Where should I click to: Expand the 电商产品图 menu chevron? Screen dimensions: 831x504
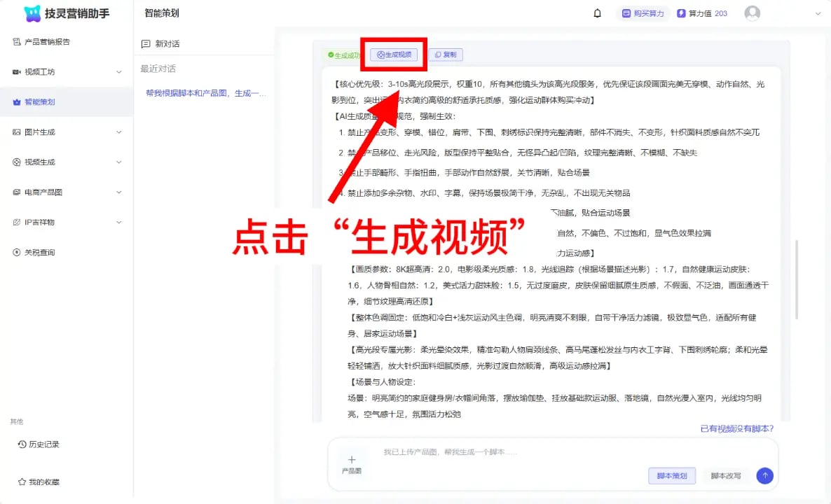(x=118, y=192)
